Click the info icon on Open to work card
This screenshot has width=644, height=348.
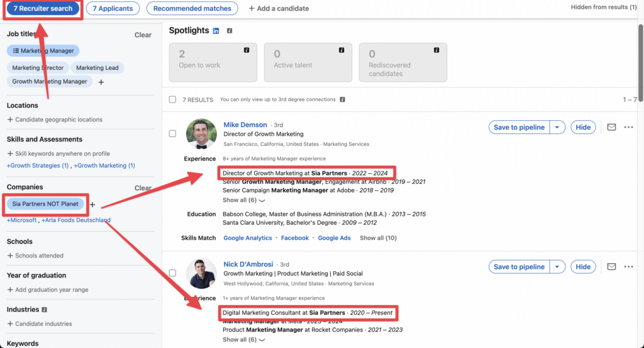[247, 50]
